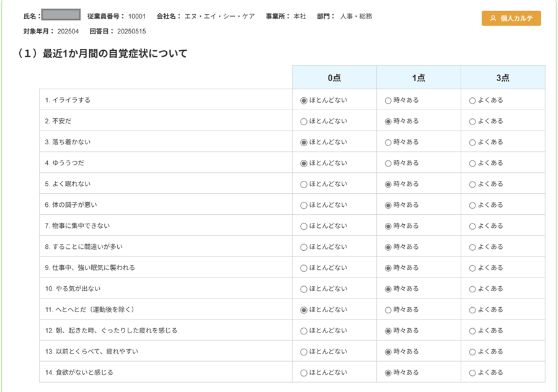Select ほとんどない for 7. 物事に集中できない
This screenshot has height=392, width=558.
304,226
